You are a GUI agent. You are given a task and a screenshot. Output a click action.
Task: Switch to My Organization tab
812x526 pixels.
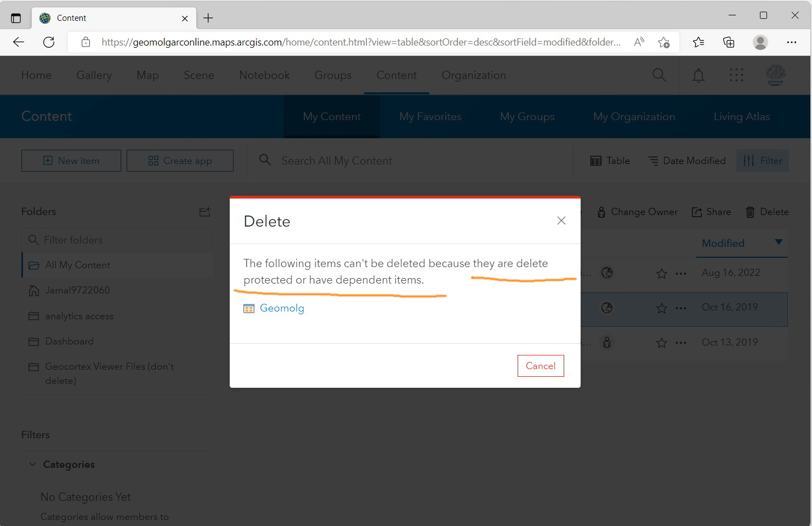point(634,116)
